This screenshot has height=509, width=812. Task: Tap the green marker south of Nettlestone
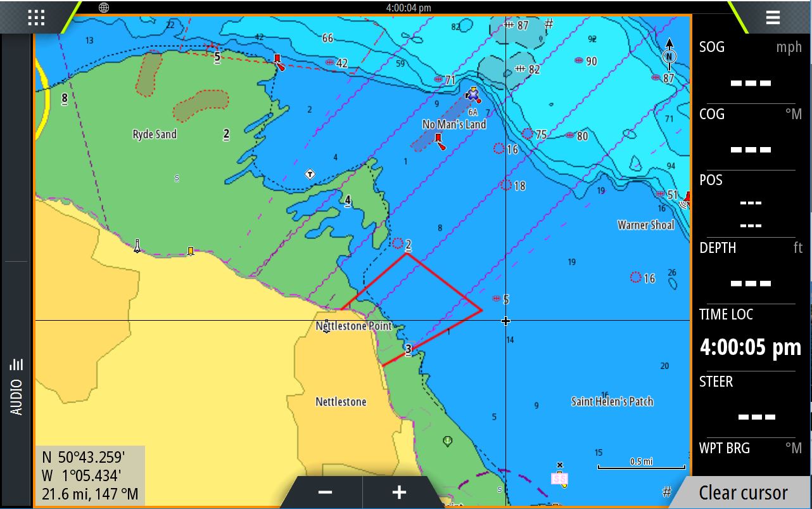[x=448, y=441]
